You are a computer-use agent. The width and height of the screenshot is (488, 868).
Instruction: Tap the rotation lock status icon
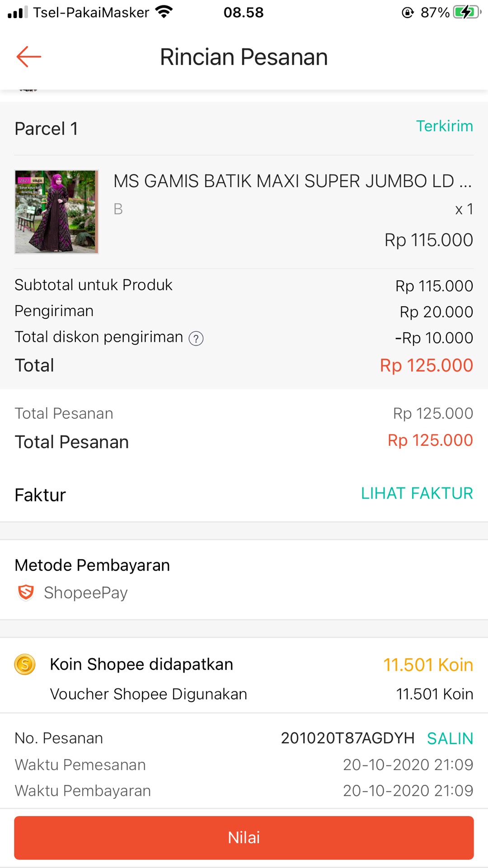pos(408,12)
